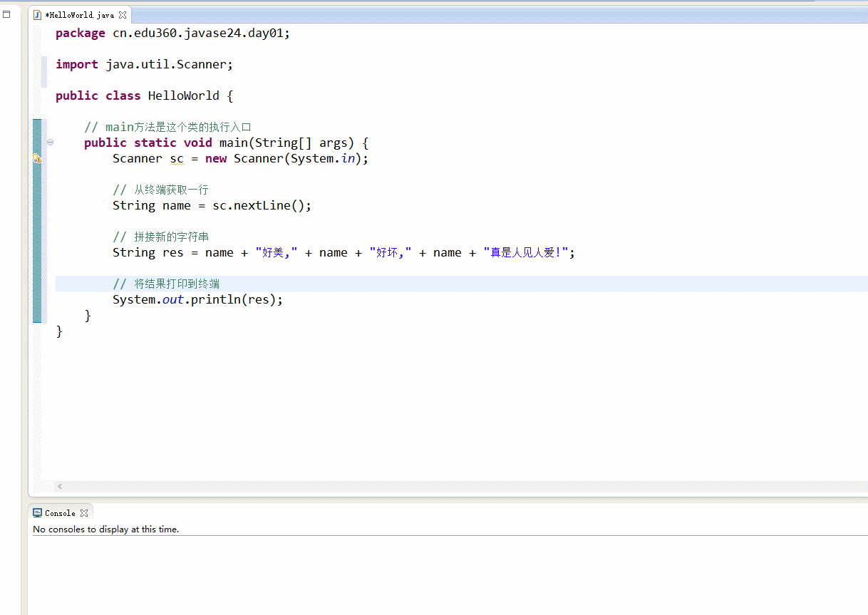This screenshot has width=868, height=615.
Task: Click the class name HelloWorld in declaration
Action: coord(184,95)
